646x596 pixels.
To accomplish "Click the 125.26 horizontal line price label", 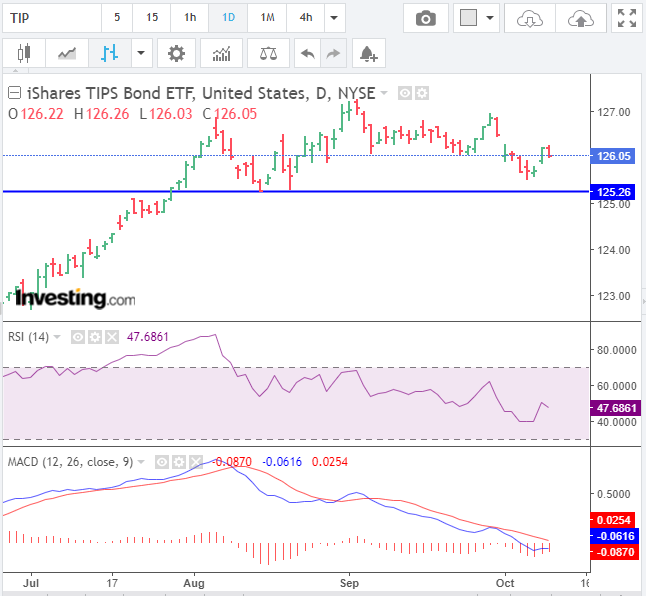I will [x=613, y=192].
